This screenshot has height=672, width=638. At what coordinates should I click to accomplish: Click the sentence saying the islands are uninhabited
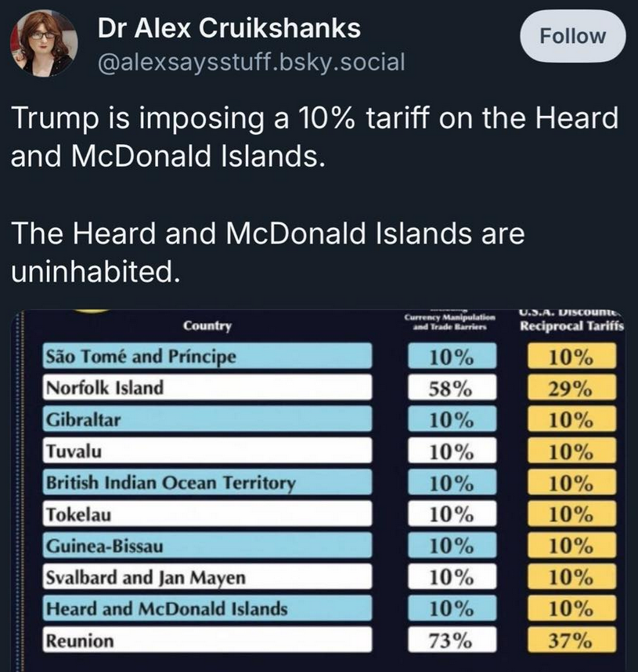[266, 251]
